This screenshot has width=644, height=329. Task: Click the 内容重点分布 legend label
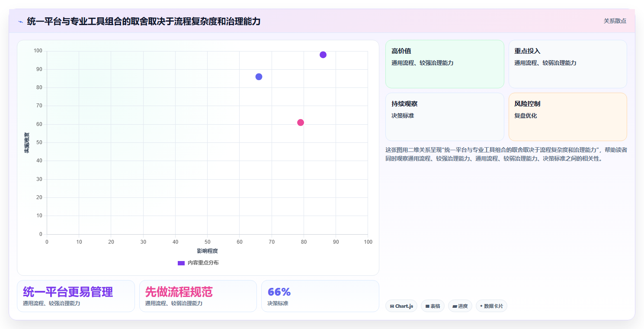(x=203, y=263)
